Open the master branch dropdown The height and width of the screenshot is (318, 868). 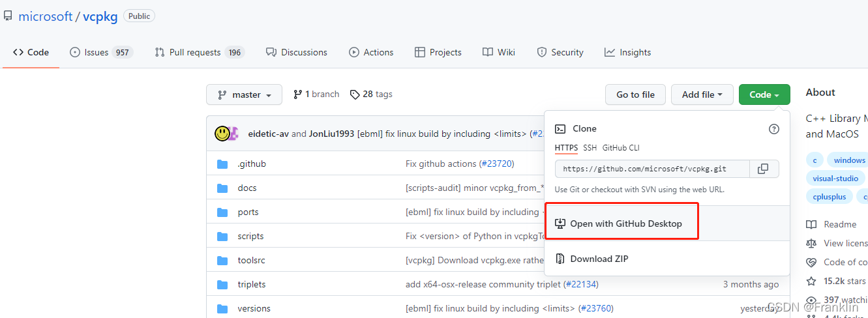244,94
